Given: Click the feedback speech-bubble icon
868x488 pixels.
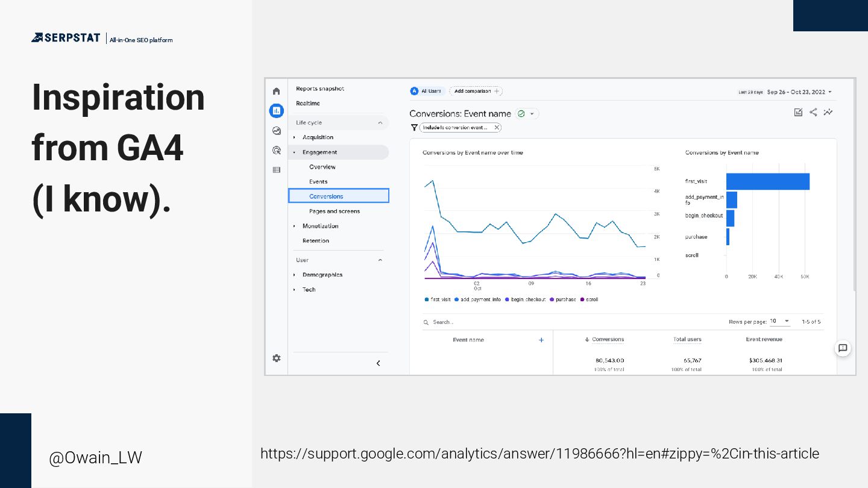Looking at the screenshot, I should [x=843, y=348].
